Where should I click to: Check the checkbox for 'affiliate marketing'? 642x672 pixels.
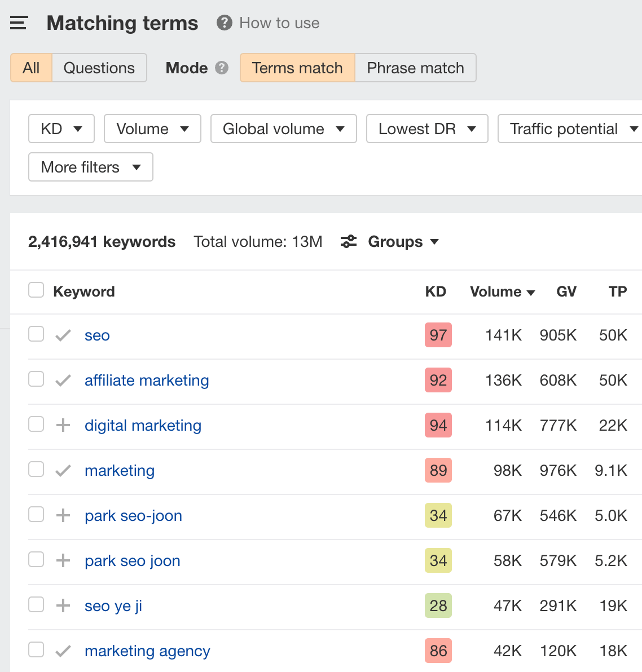click(36, 379)
